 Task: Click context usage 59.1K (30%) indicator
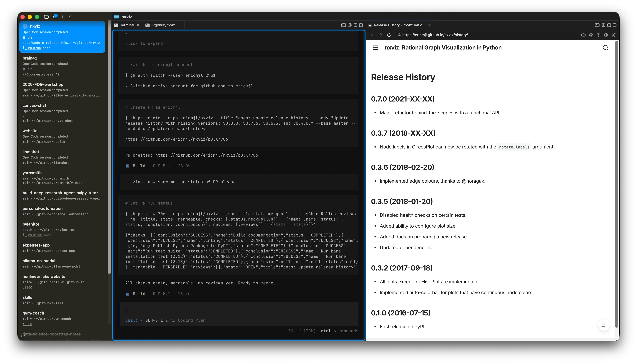click(301, 331)
